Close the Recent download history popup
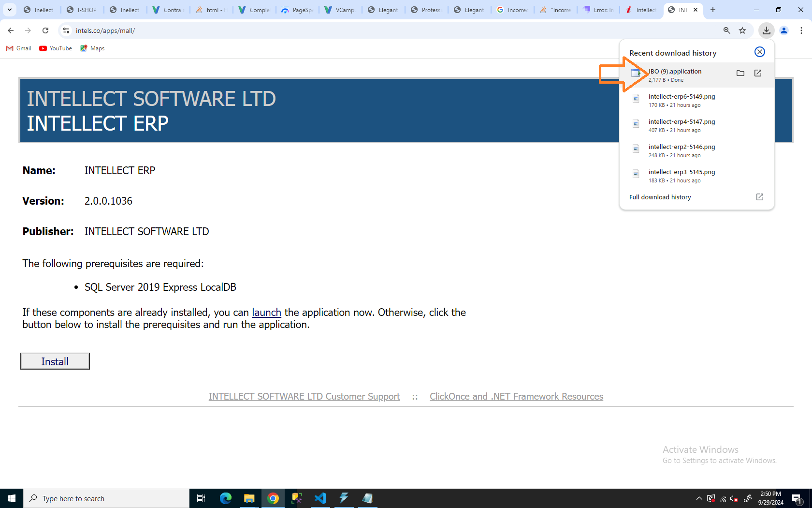 click(760, 52)
